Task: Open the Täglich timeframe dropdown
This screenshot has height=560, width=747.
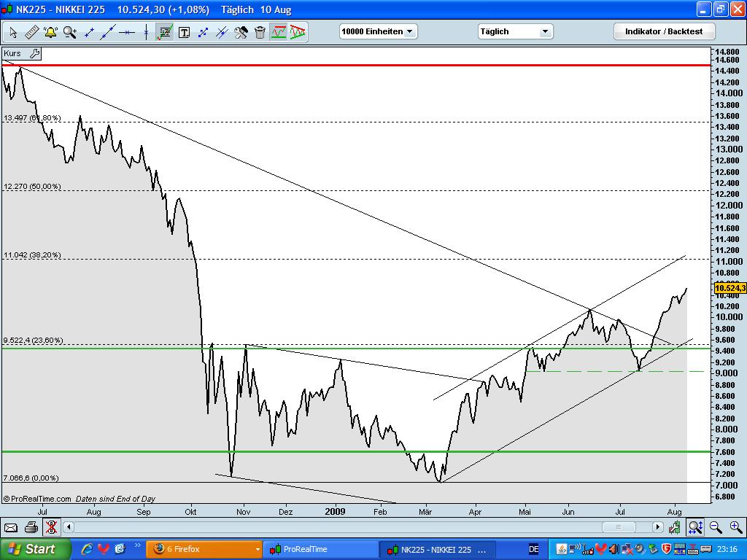Action: click(516, 31)
